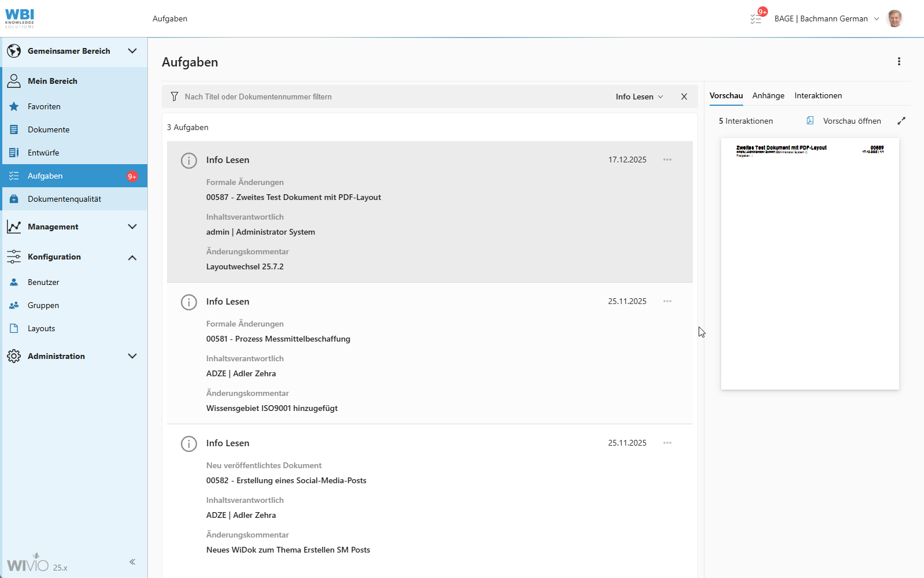Open Favoriten from the sidebar
This screenshot has width=924, height=578.
click(44, 106)
